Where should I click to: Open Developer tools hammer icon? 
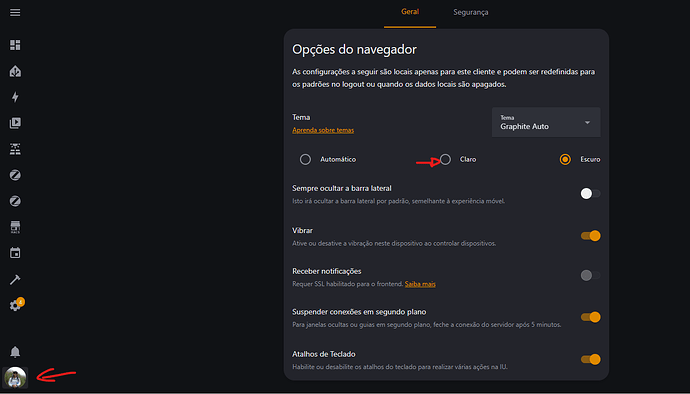point(15,279)
